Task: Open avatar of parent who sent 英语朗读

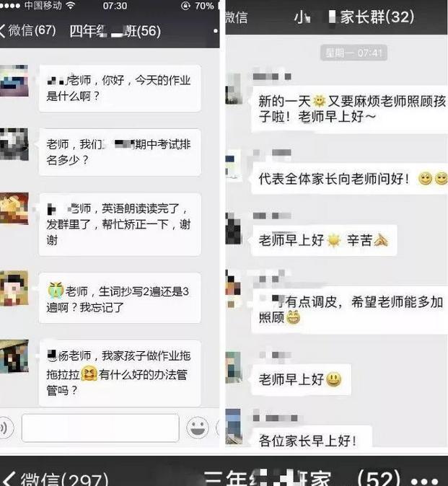Action: [x=14, y=208]
